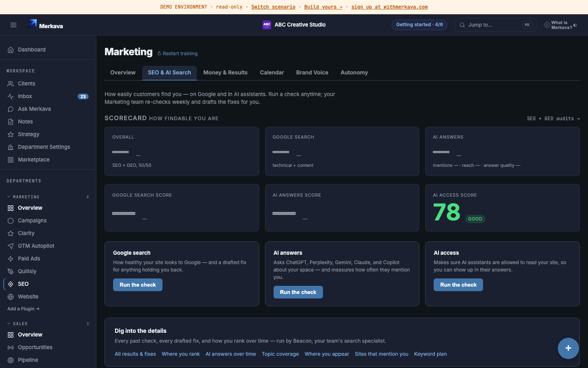The height and width of the screenshot is (368, 588).
Task: Select the SEO & AI Search tab
Action: 169,73
